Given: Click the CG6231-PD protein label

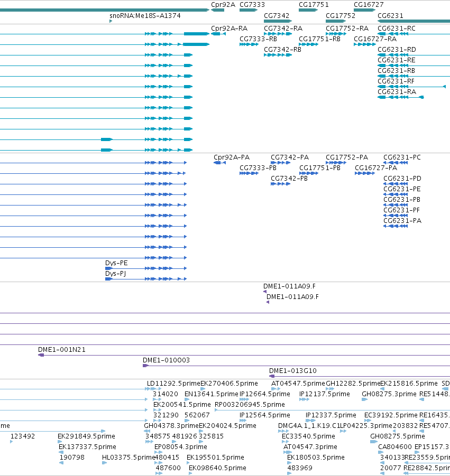Looking at the screenshot, I should (x=402, y=178).
